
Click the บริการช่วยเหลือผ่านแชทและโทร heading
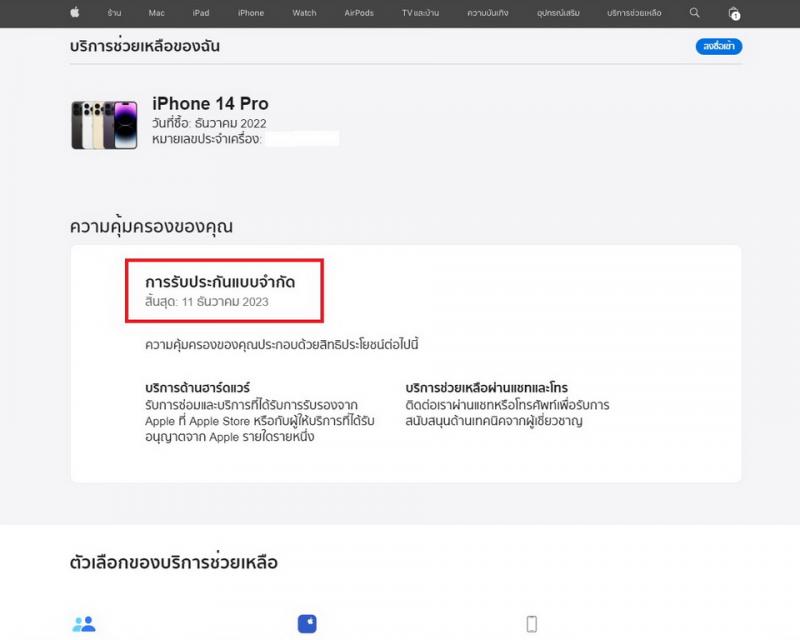(487, 387)
